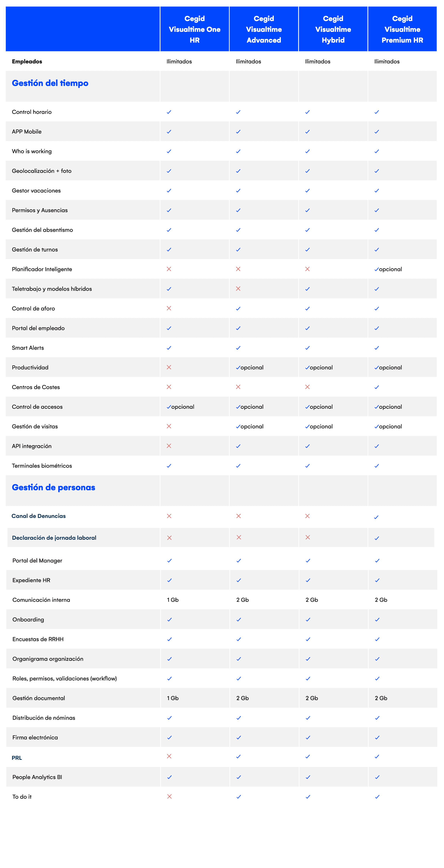
Task: Click the Gestión de personas section heading
Action: click(x=54, y=488)
